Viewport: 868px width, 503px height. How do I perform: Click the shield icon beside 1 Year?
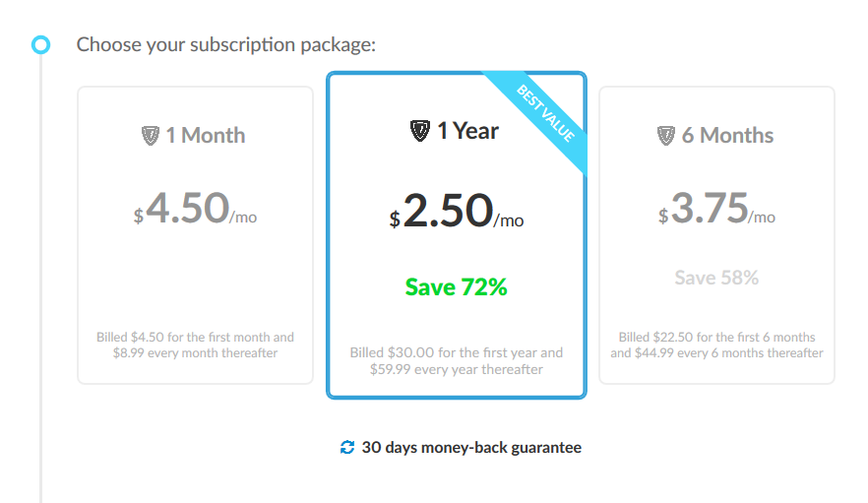420,131
